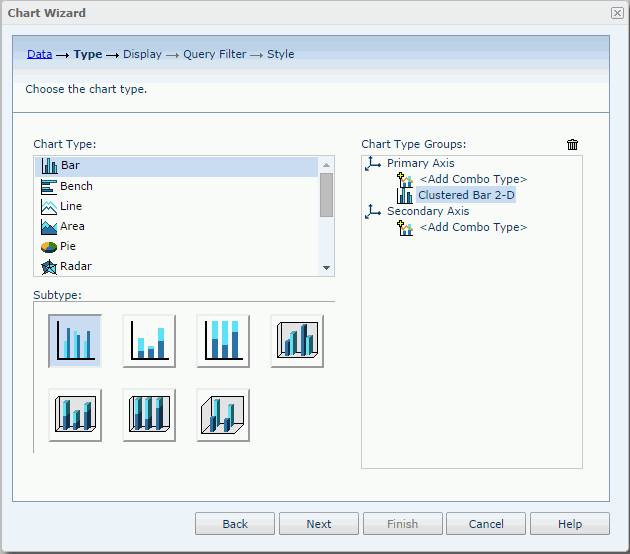
Task: Click the Line chart type icon
Action: 49,207
